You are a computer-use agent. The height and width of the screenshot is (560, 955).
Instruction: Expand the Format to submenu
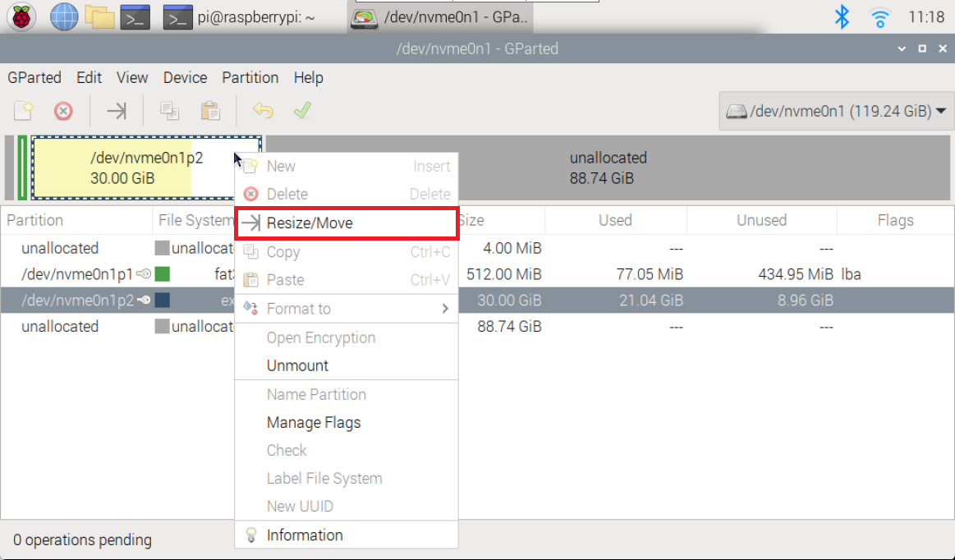[346, 309]
